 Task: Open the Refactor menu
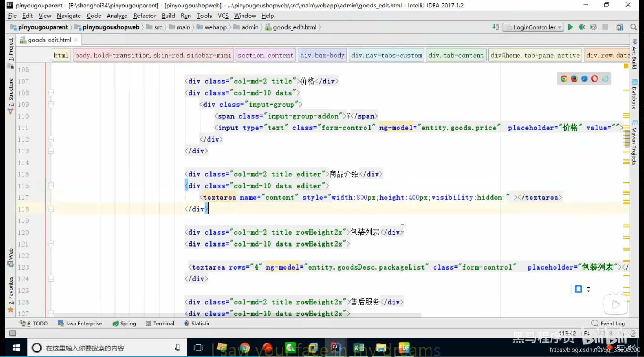point(145,16)
